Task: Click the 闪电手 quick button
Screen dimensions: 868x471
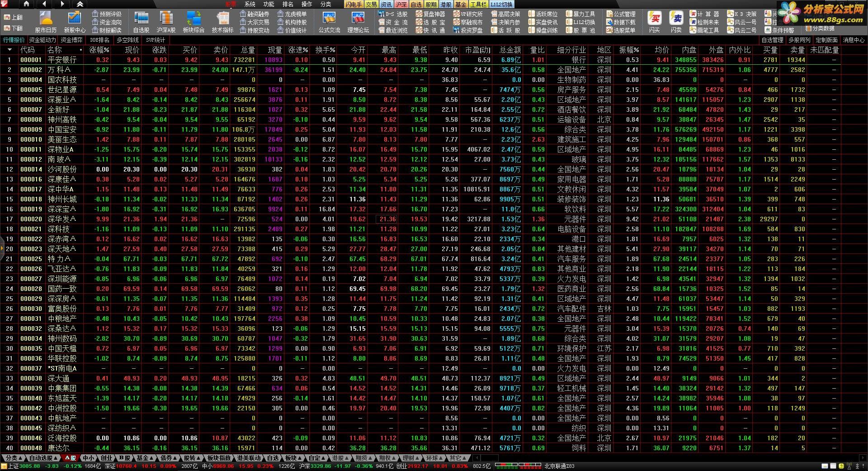Action: click(354, 5)
